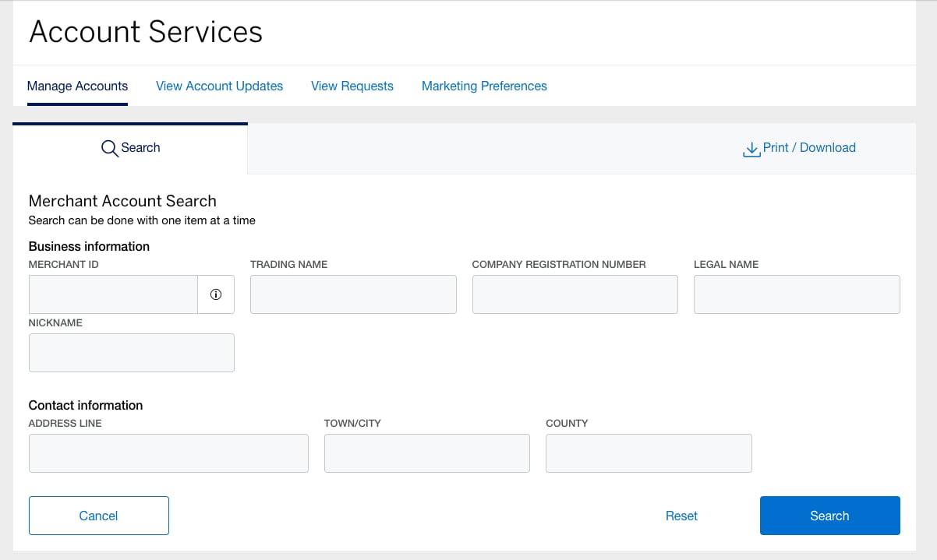Click the magnifier icon on Search tab

[x=109, y=148]
